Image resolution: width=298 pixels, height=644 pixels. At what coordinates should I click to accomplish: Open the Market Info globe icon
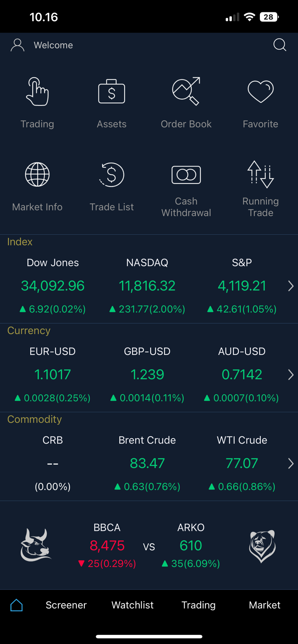tap(37, 175)
